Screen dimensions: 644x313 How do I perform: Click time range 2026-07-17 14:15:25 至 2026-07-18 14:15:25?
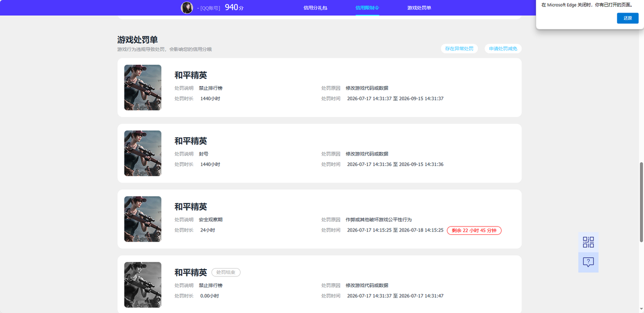click(x=395, y=230)
